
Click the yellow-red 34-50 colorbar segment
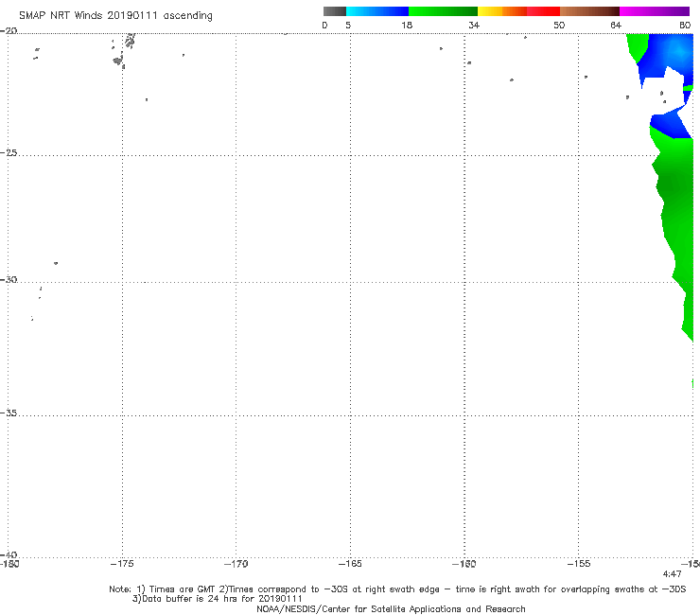[518, 11]
